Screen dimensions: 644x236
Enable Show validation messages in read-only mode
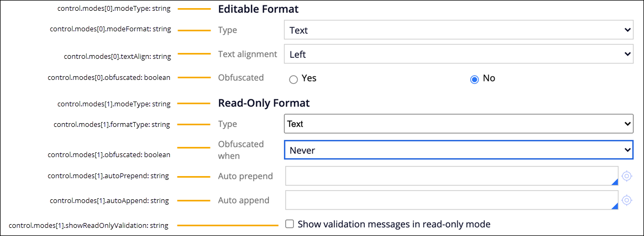pyautogui.click(x=290, y=224)
